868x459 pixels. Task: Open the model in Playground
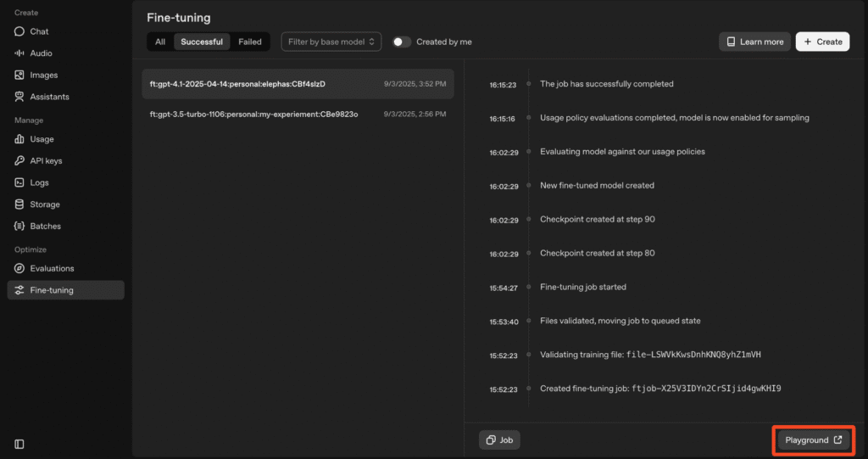814,440
